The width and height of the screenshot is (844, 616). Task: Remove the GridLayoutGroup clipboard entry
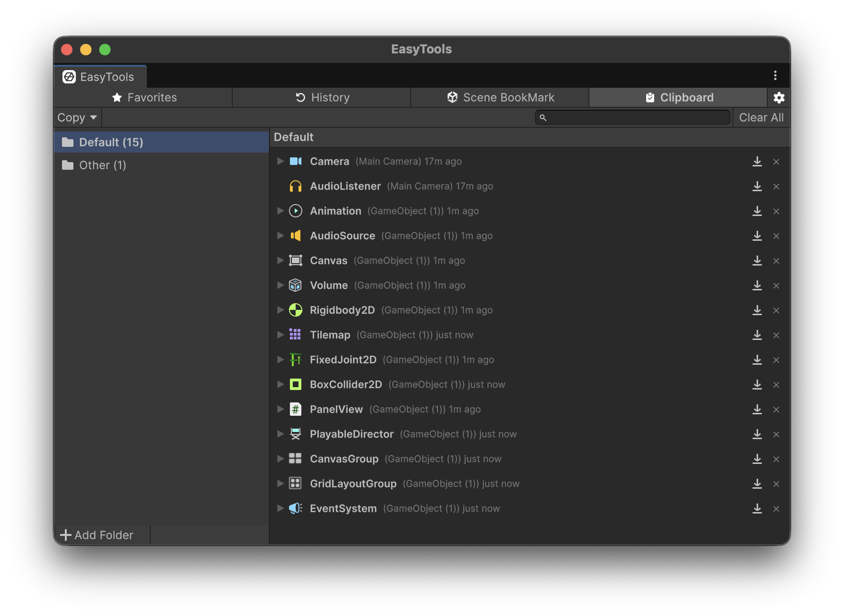tap(776, 484)
